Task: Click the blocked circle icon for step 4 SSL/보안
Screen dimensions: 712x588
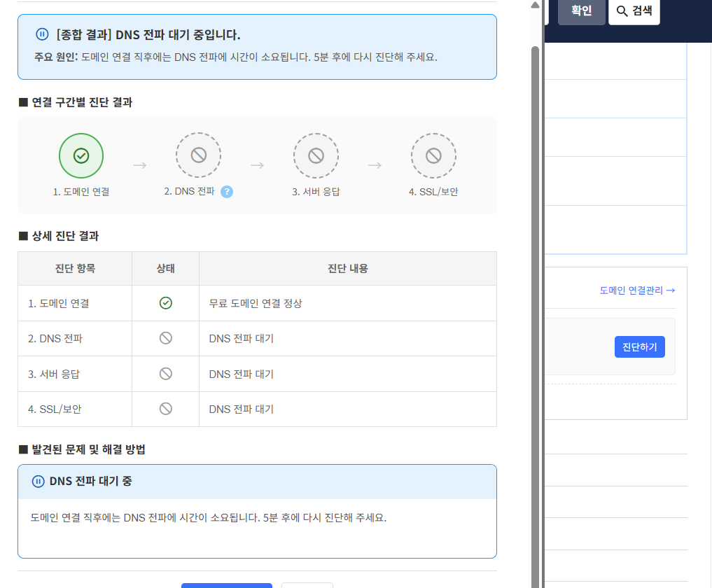Action: click(433, 155)
